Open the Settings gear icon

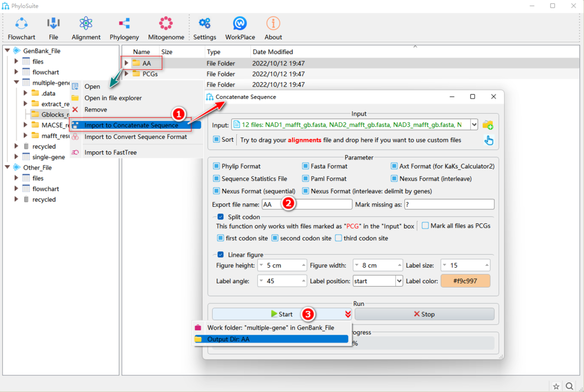pyautogui.click(x=204, y=23)
